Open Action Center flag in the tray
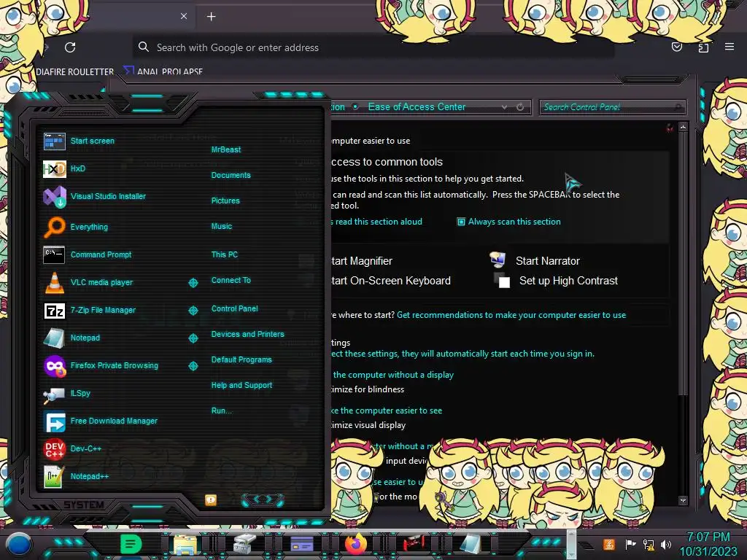This screenshot has width=747, height=560. click(x=630, y=544)
